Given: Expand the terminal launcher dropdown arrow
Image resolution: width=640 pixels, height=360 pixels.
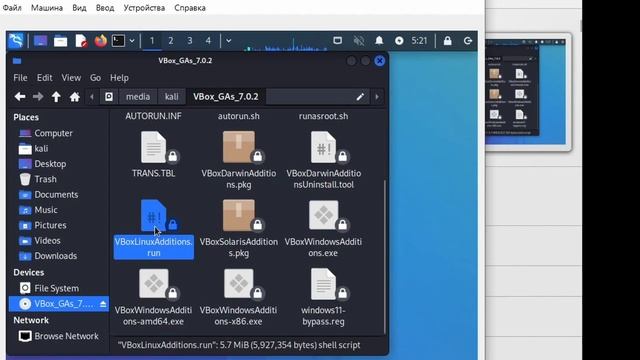Looking at the screenshot, I should (132, 41).
